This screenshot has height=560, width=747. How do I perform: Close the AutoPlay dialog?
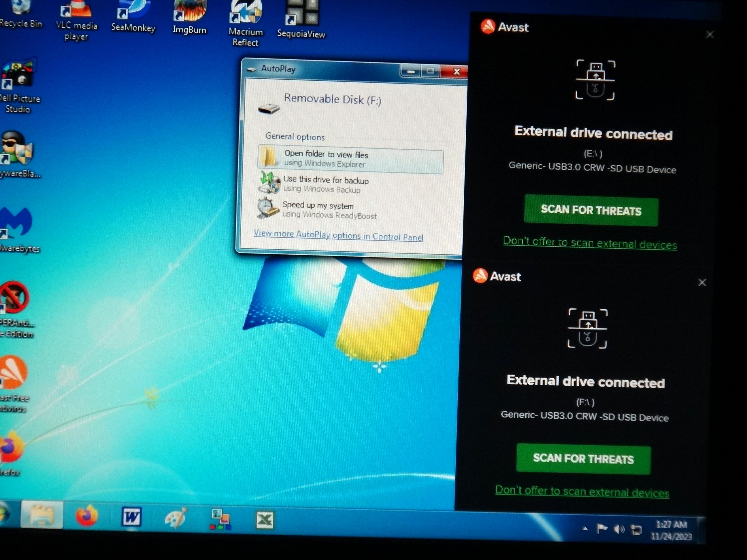pyautogui.click(x=456, y=71)
